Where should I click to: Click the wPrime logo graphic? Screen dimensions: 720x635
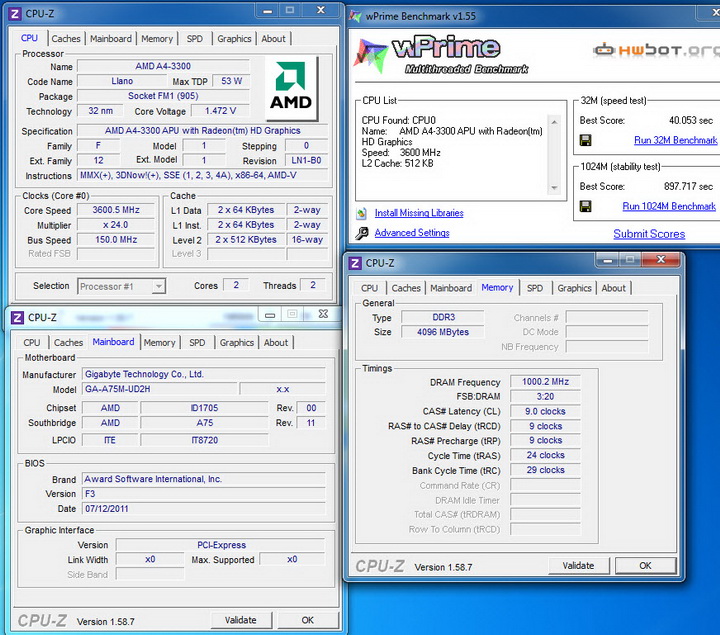coord(441,55)
